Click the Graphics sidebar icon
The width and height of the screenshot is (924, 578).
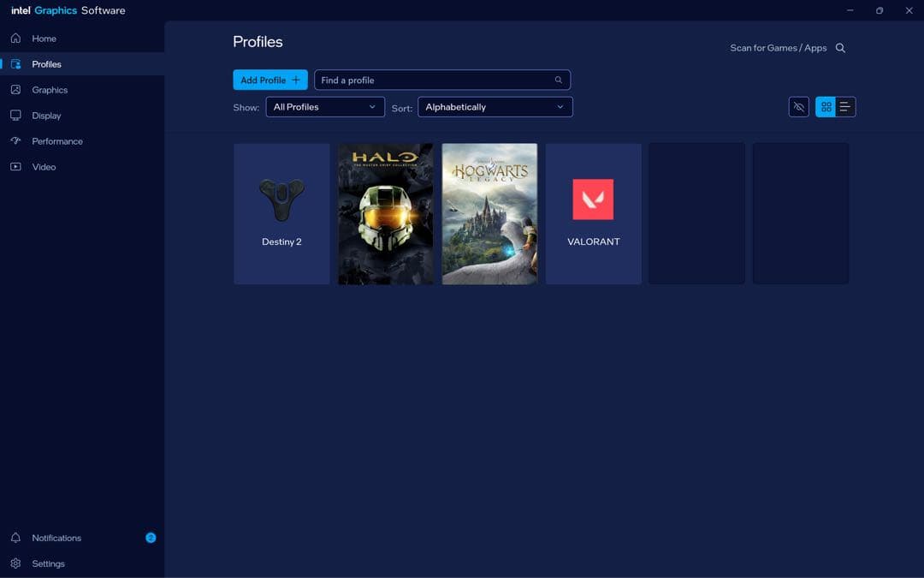click(15, 90)
